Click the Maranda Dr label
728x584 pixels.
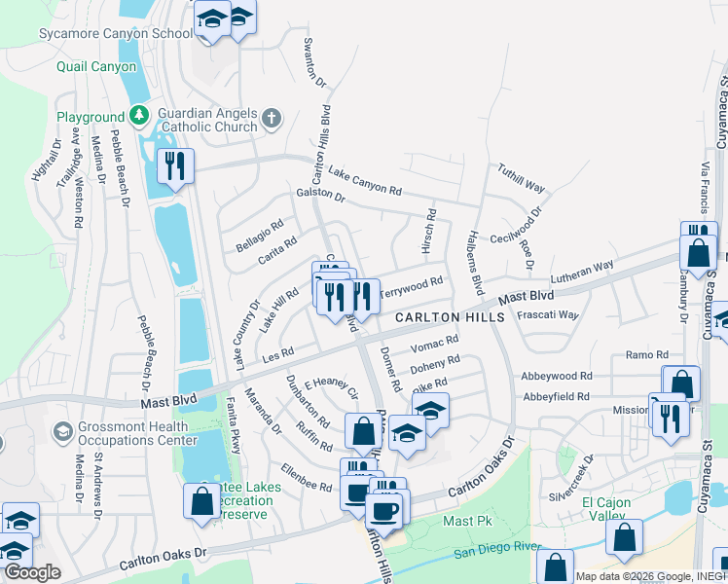(x=263, y=412)
